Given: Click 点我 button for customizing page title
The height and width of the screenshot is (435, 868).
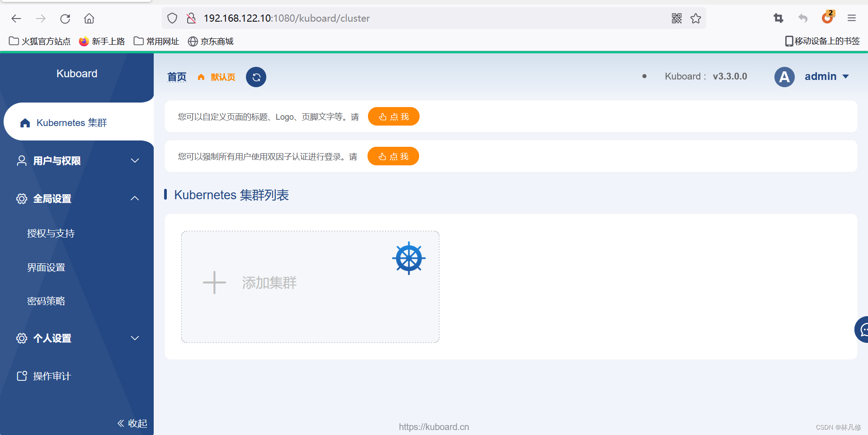Looking at the screenshot, I should (394, 117).
